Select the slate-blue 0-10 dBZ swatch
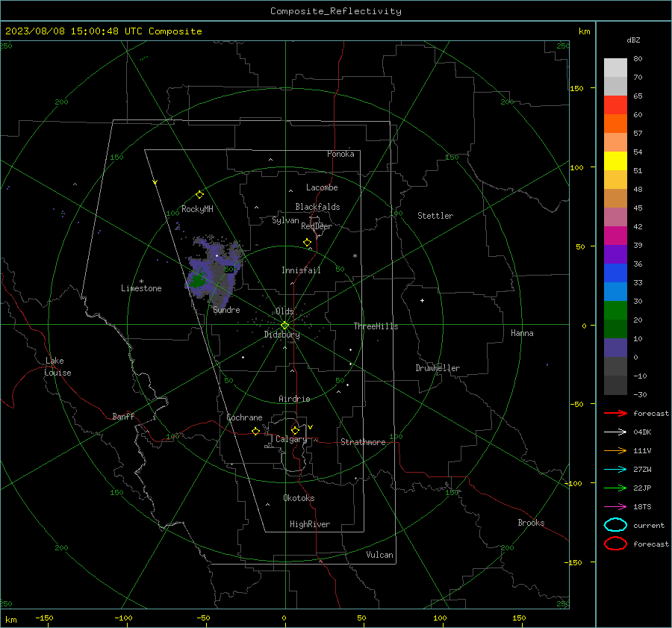This screenshot has height=628, width=672. point(615,348)
